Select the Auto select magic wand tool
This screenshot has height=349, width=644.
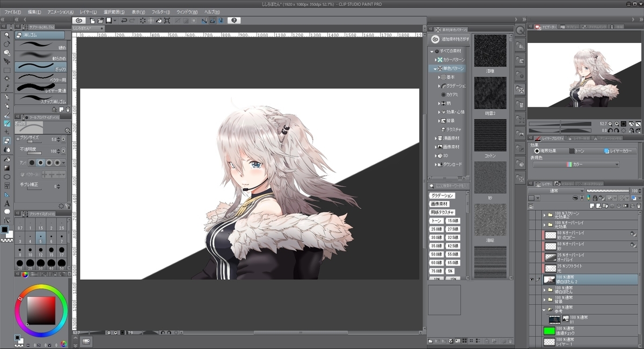(x=7, y=79)
